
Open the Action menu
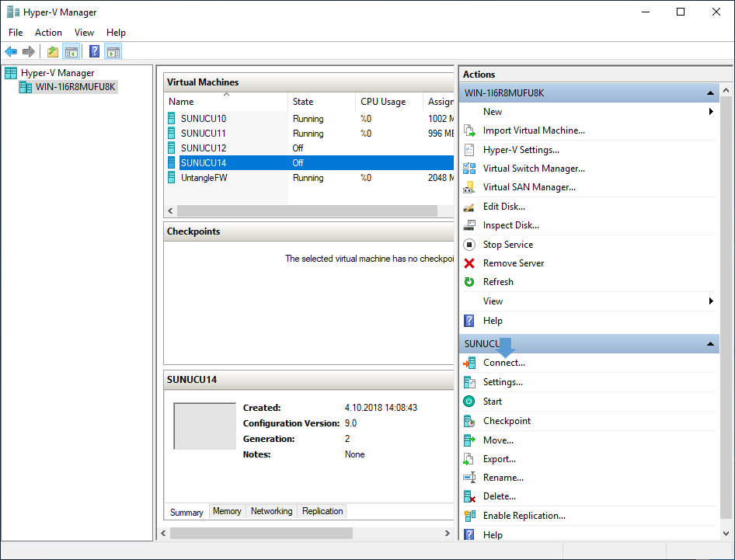click(x=48, y=33)
